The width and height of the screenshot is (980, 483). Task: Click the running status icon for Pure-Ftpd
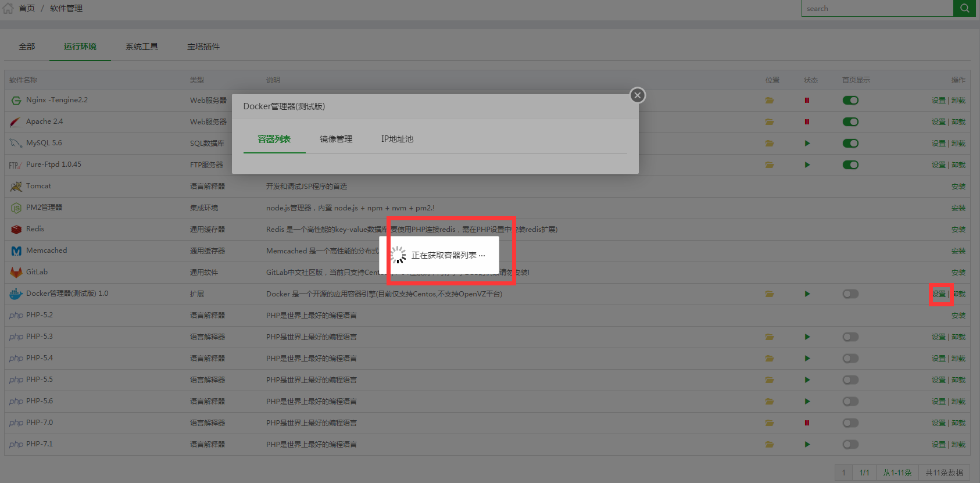[807, 165]
